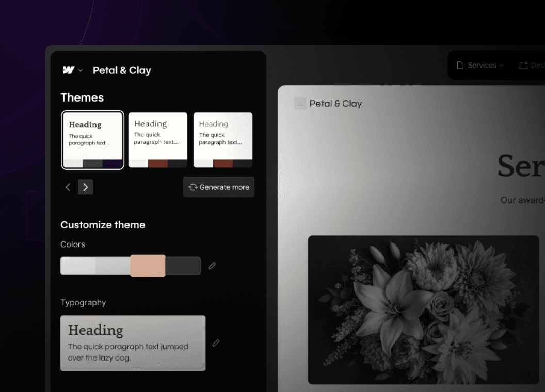Image resolution: width=545 pixels, height=392 pixels.
Task: Pick the dark charcoal color swatch
Action: point(183,266)
